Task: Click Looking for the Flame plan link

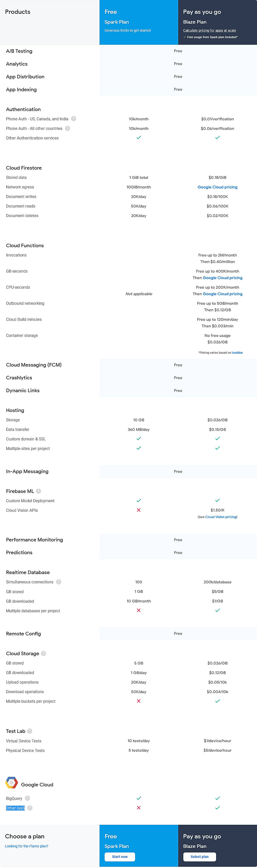Action: point(27,846)
